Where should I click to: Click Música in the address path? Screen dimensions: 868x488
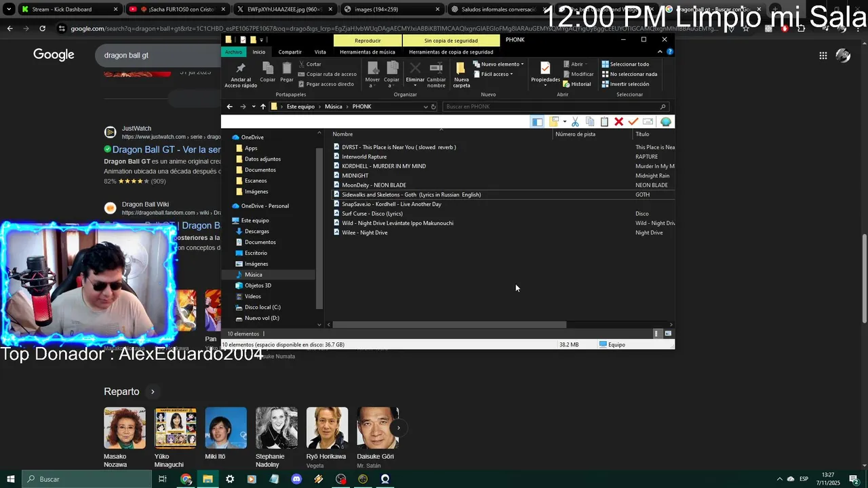(x=334, y=106)
